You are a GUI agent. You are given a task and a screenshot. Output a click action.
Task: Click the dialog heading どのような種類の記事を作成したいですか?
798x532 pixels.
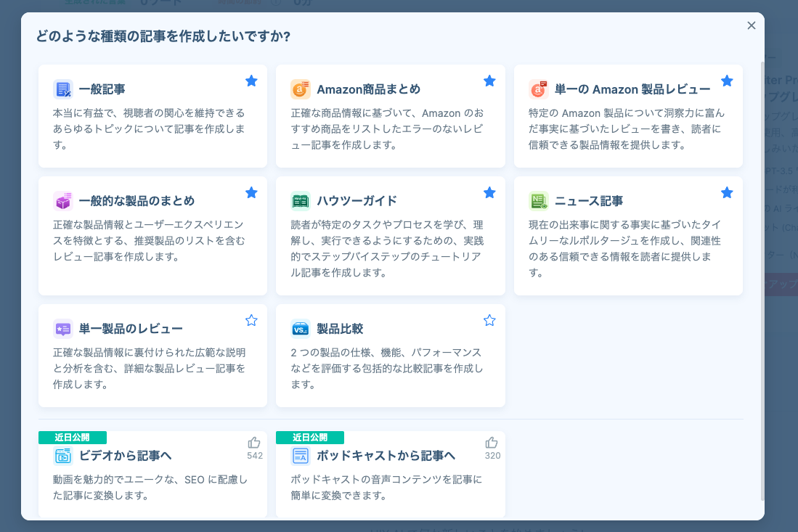click(163, 36)
